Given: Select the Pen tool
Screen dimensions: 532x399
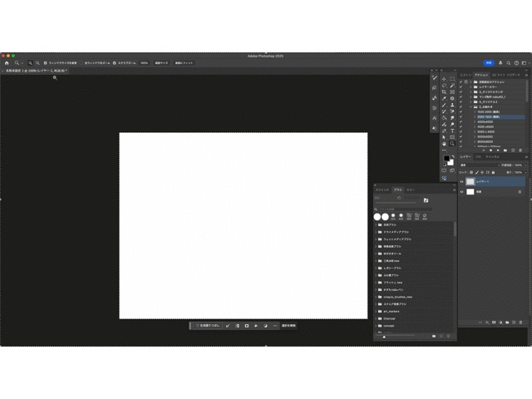Looking at the screenshot, I should (x=444, y=131).
